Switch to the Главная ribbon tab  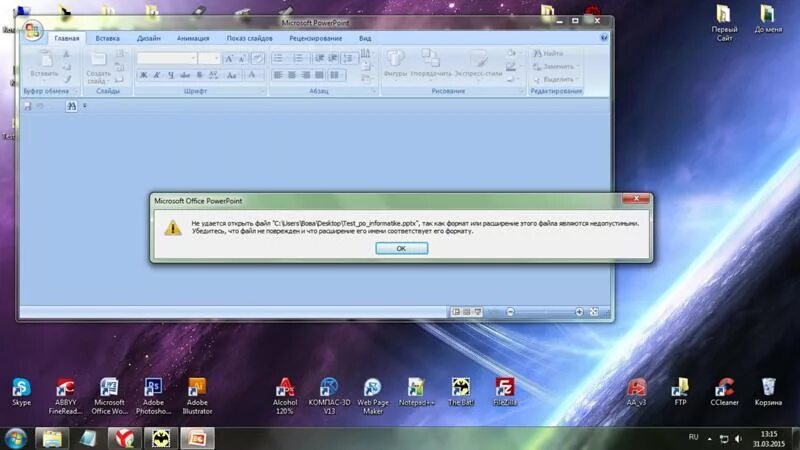pyautogui.click(x=67, y=38)
